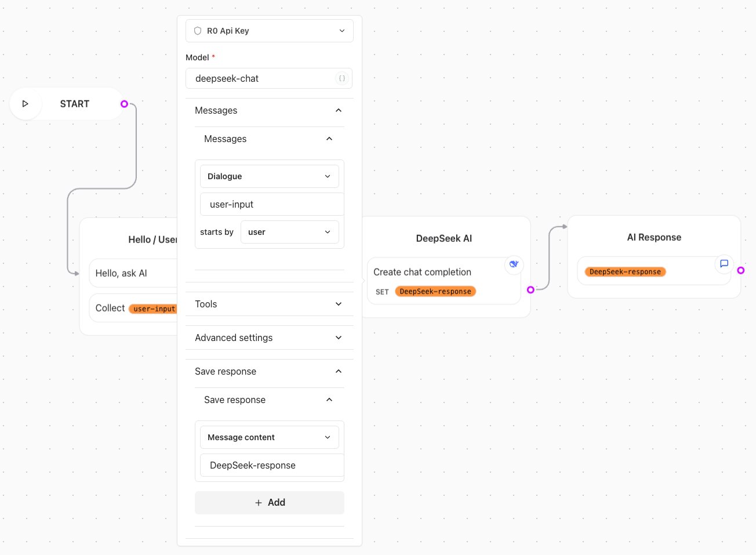Click the output connector of AI Response node
756x555 pixels.
point(742,270)
